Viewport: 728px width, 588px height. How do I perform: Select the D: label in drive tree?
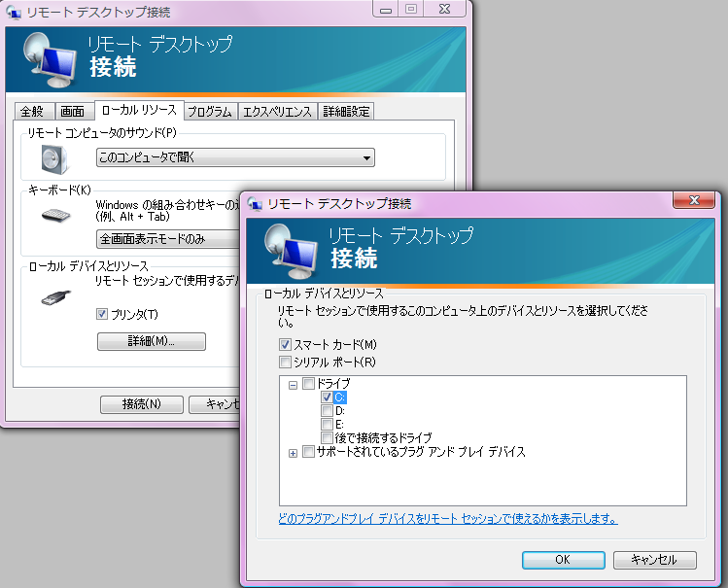tap(340, 411)
